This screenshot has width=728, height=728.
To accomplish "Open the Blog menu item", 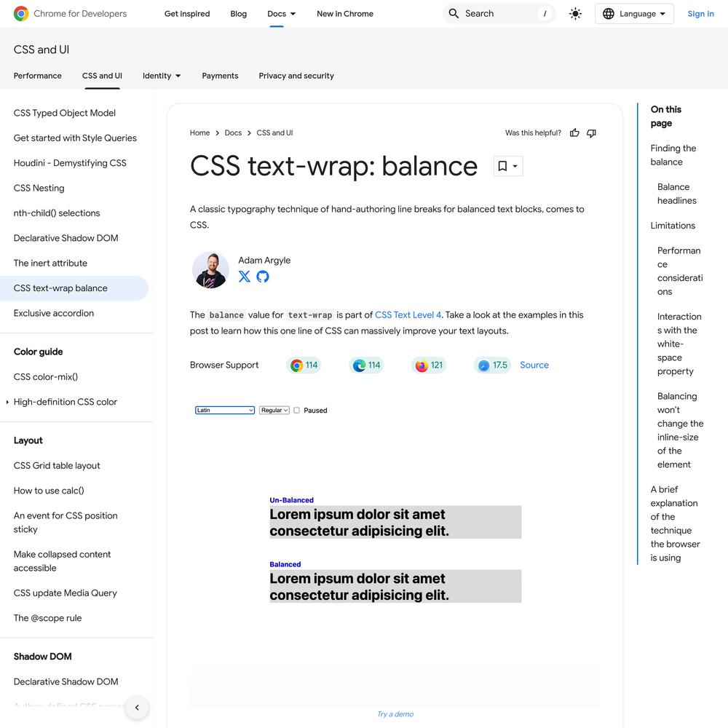I will 239,13.
